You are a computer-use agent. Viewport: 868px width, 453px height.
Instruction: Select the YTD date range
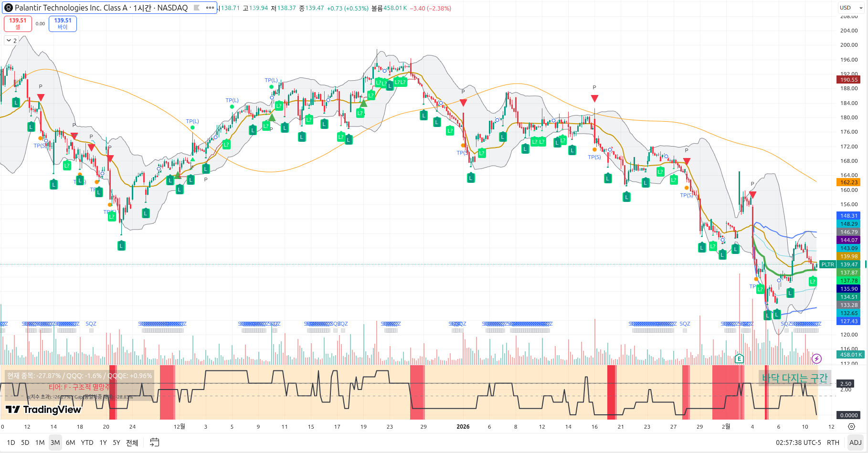coord(87,442)
